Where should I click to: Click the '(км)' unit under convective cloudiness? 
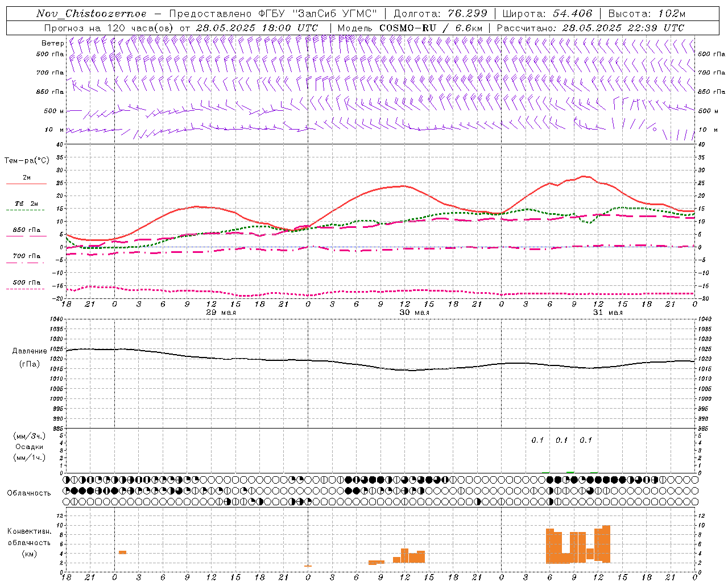(29, 554)
